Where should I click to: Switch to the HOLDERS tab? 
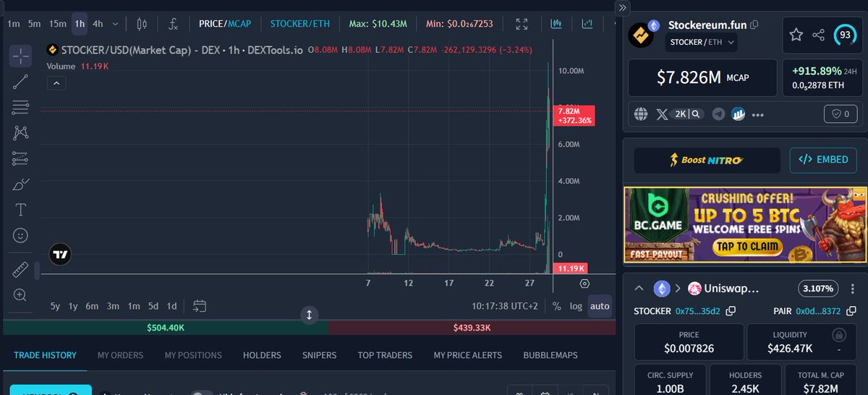tap(262, 355)
